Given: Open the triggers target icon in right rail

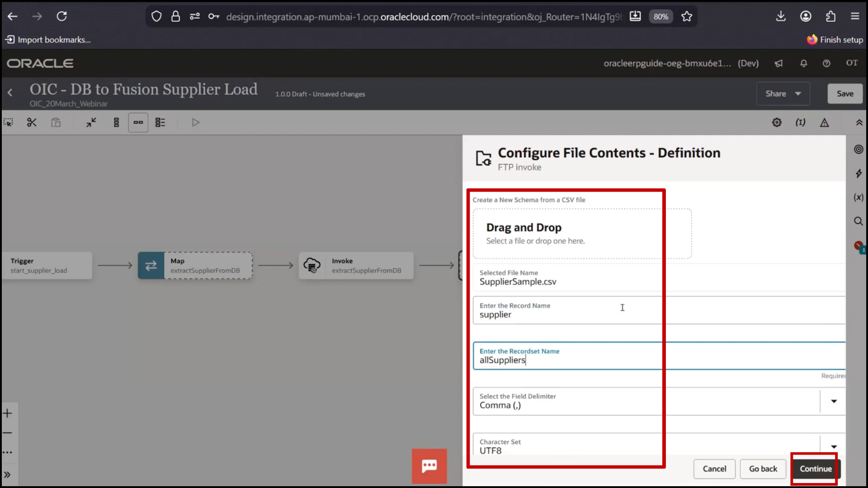Looking at the screenshot, I should click(x=859, y=149).
